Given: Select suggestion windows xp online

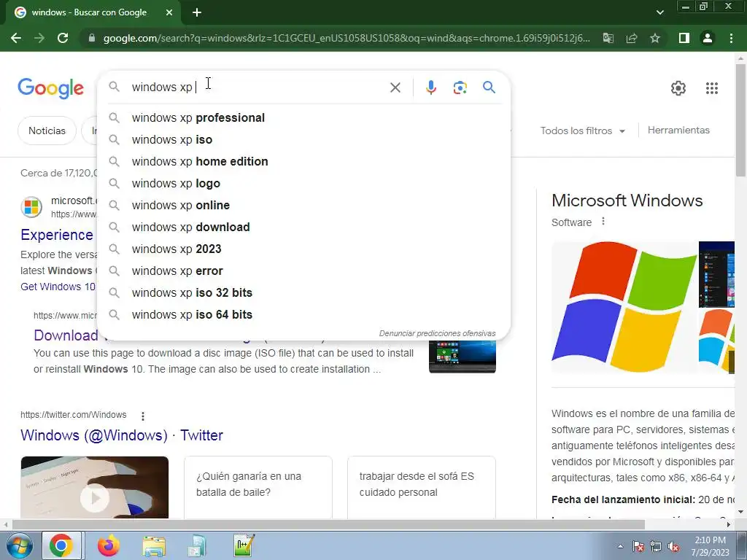Looking at the screenshot, I should 303,205.
